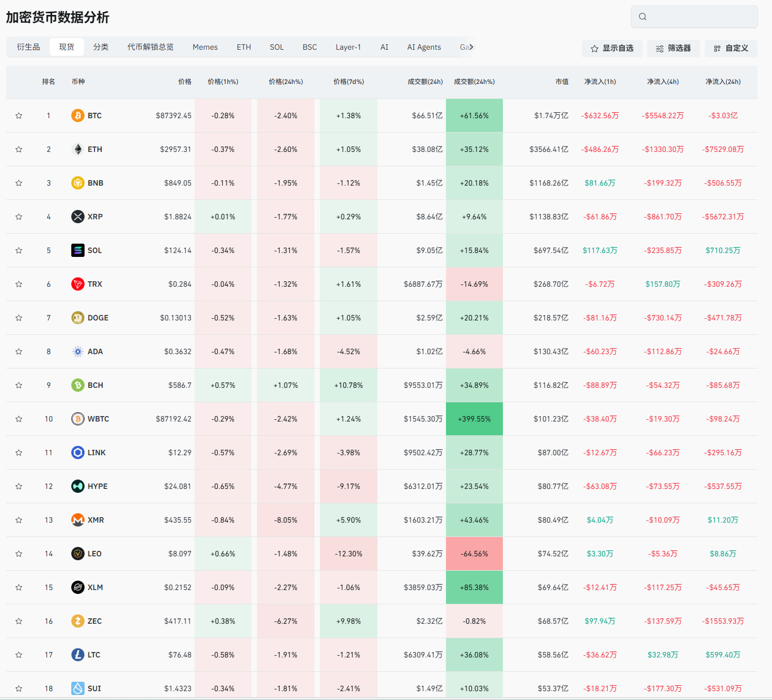Click the Monero XMR coin icon

pyautogui.click(x=78, y=520)
